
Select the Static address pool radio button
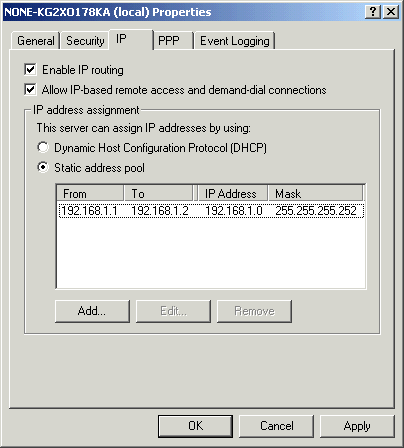pos(43,167)
